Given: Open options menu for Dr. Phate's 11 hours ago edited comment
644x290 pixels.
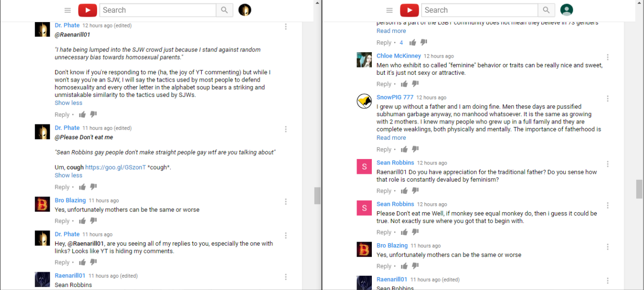Looking at the screenshot, I should (286, 129).
